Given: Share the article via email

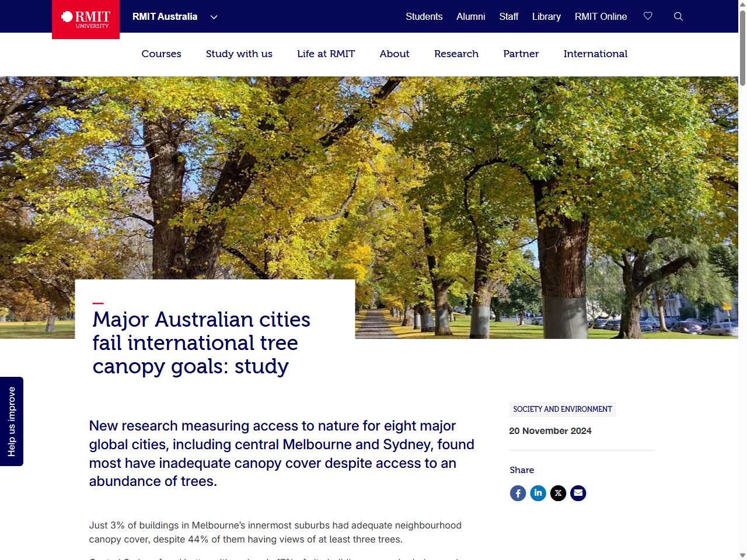Looking at the screenshot, I should click(578, 493).
